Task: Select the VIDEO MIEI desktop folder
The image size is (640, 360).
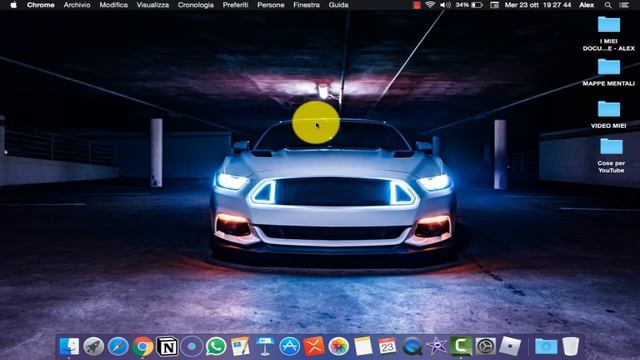Action: click(x=609, y=115)
